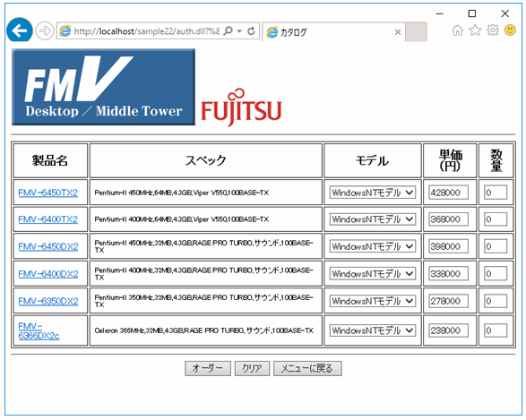Click the Celeron 366MHz spec text
526x420 pixels.
click(204, 330)
